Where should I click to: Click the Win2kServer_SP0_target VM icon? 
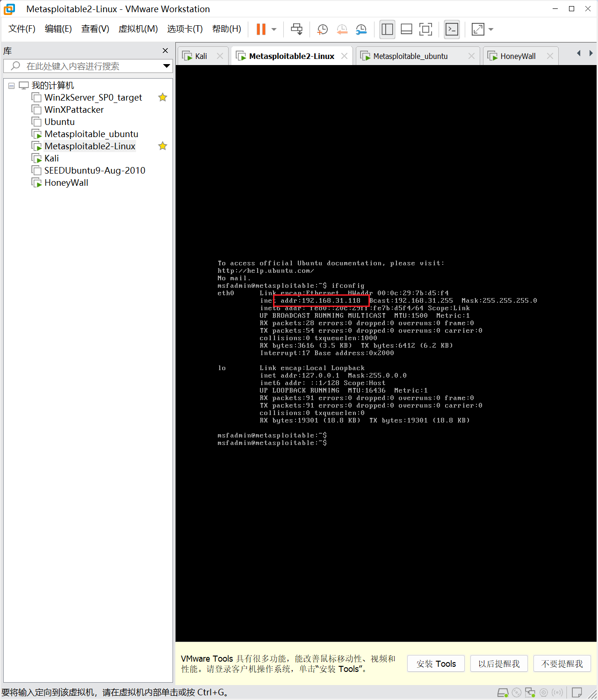coord(36,97)
